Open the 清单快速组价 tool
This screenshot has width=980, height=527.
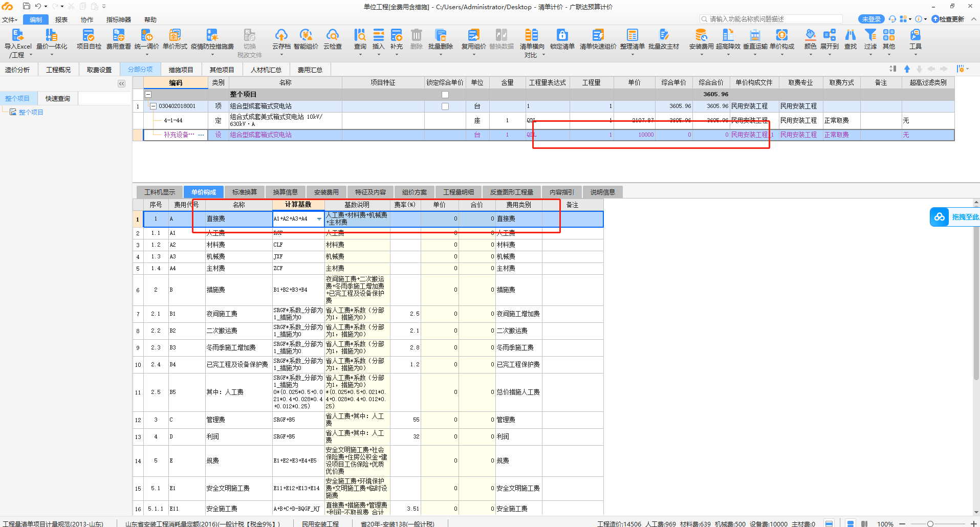click(598, 35)
